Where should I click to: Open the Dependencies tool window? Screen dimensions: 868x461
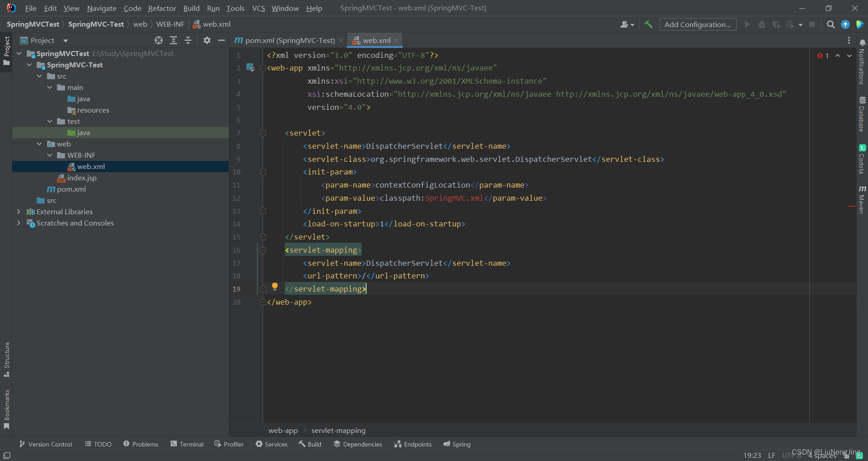coord(358,444)
